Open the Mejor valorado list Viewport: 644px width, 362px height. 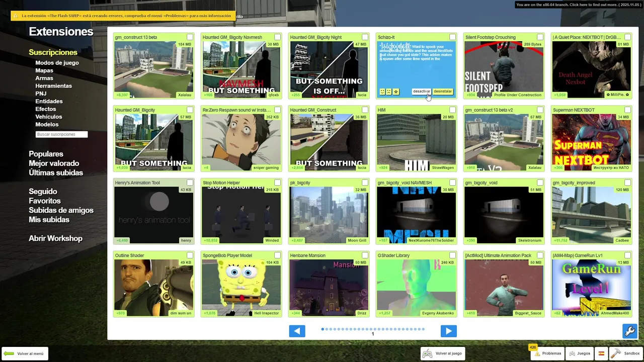coord(54,163)
